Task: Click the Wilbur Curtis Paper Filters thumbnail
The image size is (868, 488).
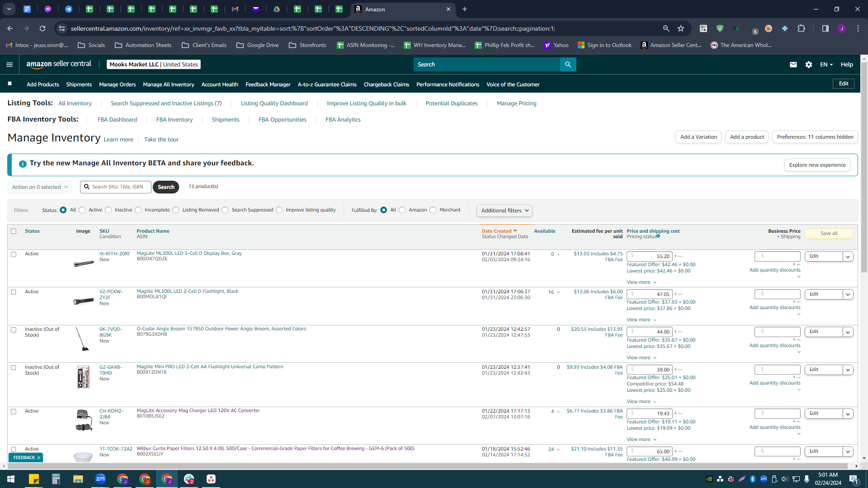Action: pos(83,456)
